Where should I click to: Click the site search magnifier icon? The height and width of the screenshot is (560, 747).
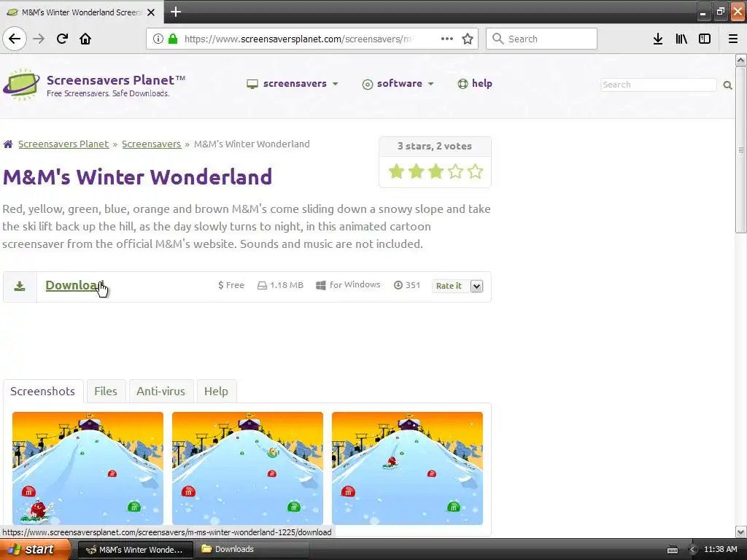[x=727, y=85]
